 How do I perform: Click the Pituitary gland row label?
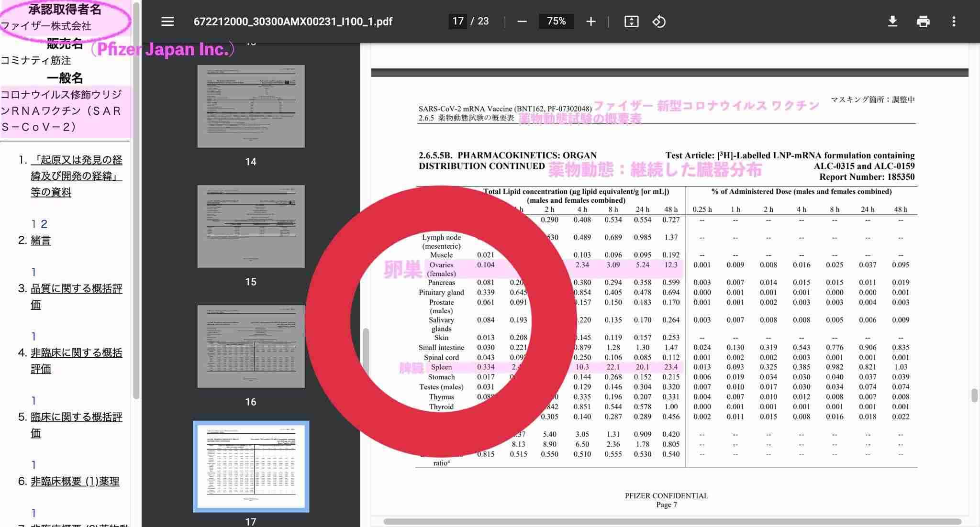coord(441,293)
